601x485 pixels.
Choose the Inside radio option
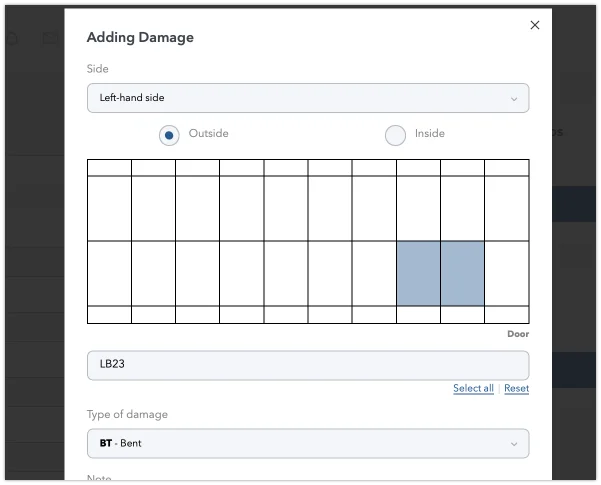[x=395, y=134]
